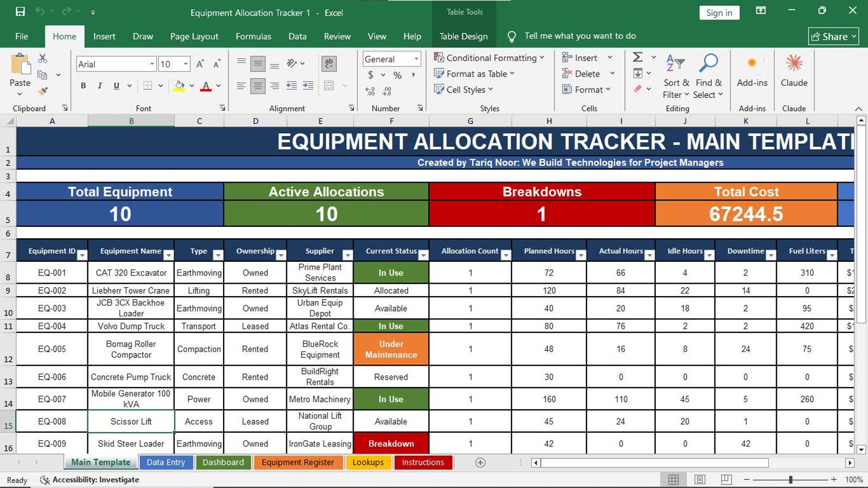Apply percent style format
Viewport: 868px width, 488px height.
tap(397, 75)
